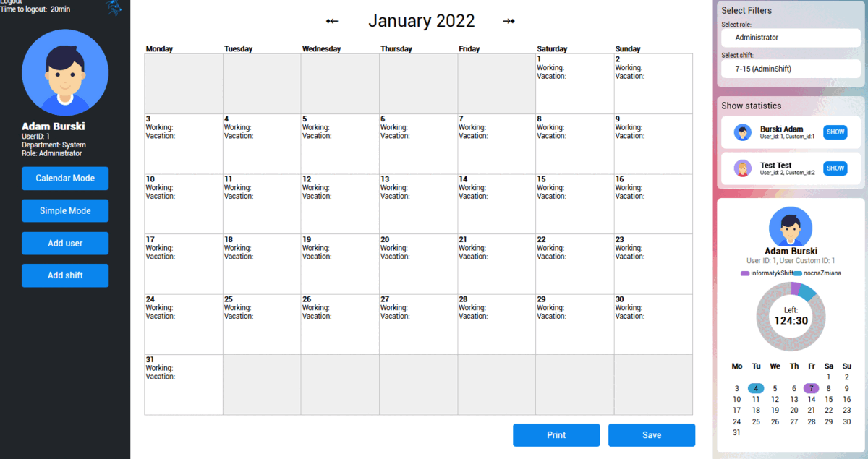
Task: Click Test Test's avatar in Show statistics
Action: [742, 168]
